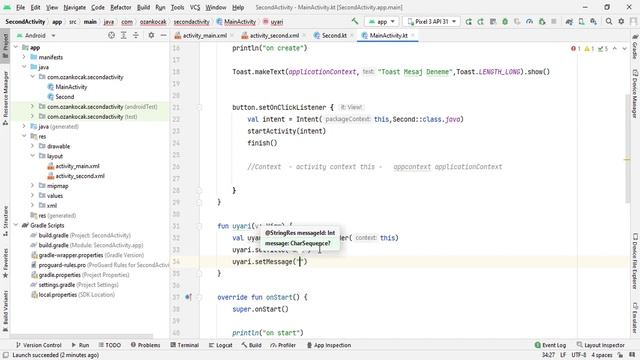Open the Build Variants side panel
Viewport: 640px width, 360px height.
coord(5,310)
